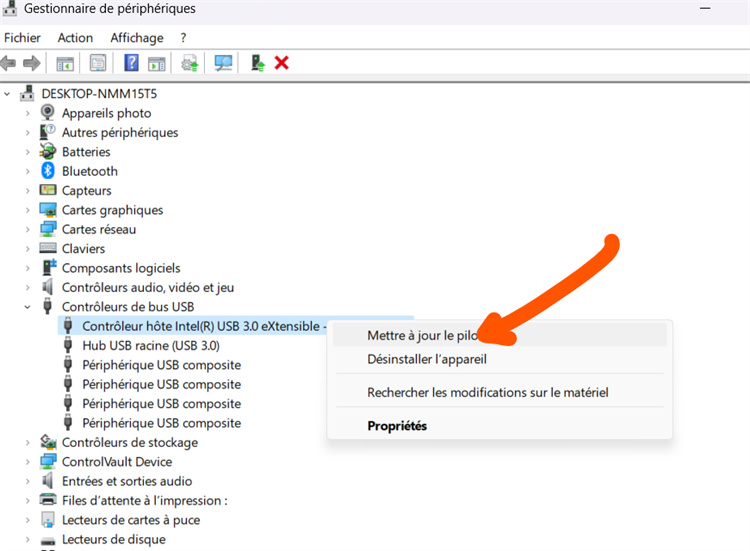Select Files d'attente à l'impression label
This screenshot has height=551, width=750.
[x=144, y=500]
